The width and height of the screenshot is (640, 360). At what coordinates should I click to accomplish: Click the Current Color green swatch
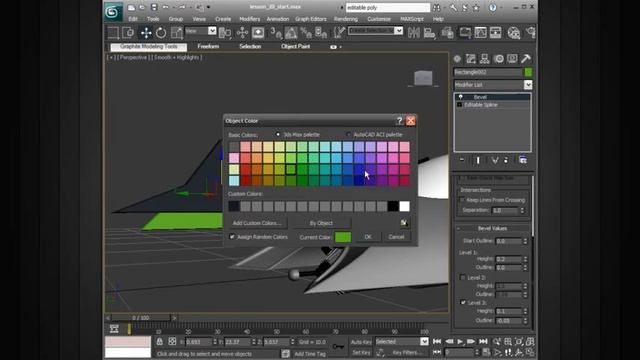click(x=343, y=237)
